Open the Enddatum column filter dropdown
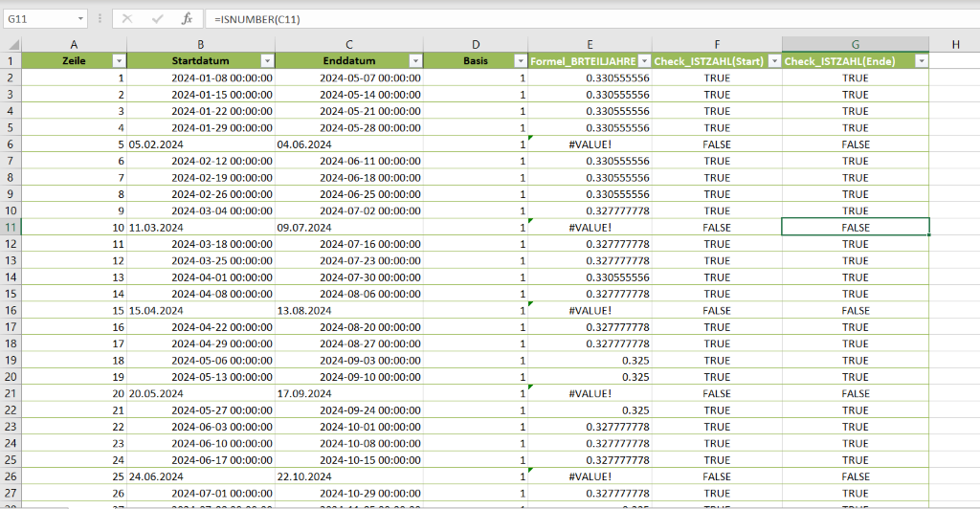980x509 pixels. coord(415,61)
